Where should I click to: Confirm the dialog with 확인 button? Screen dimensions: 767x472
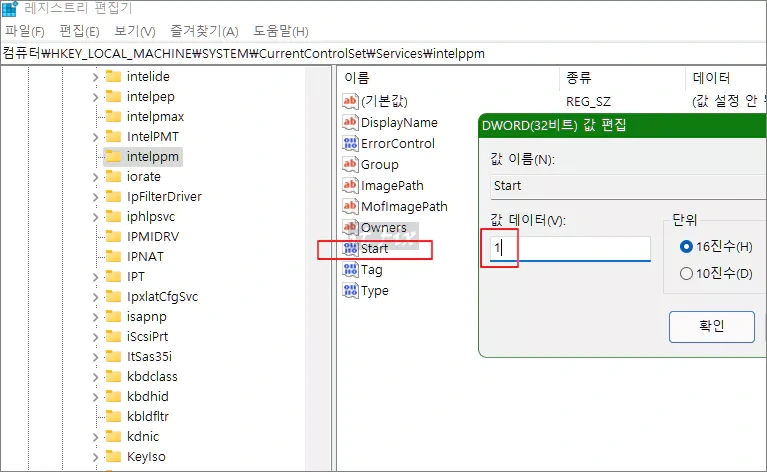pos(712,326)
